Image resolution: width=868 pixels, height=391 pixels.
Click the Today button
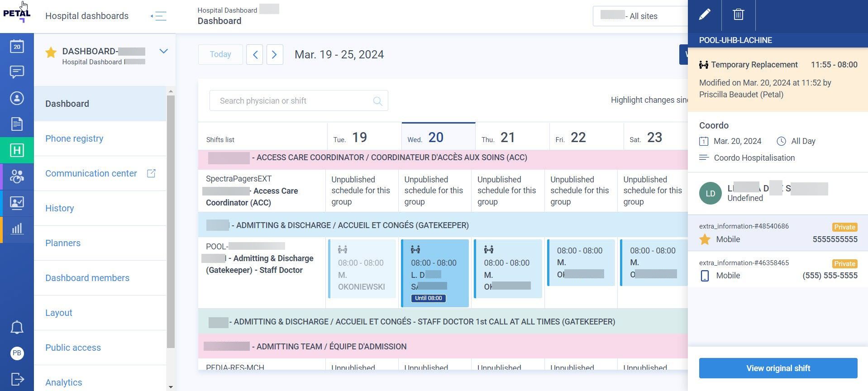220,54
